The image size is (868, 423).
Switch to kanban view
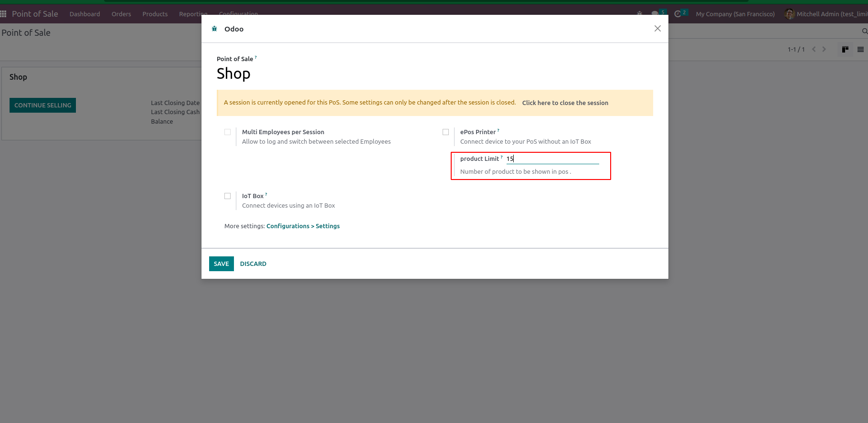[x=845, y=49]
